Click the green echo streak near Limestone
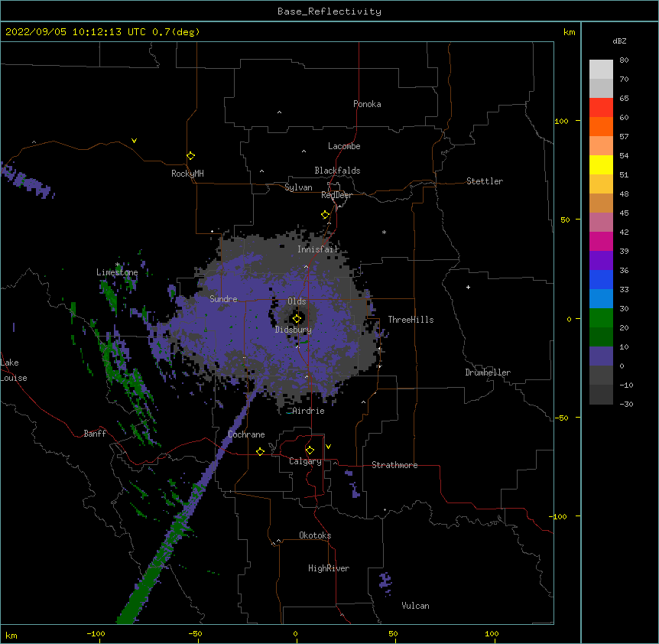Viewport: 659px width, 644px height. tap(109, 294)
